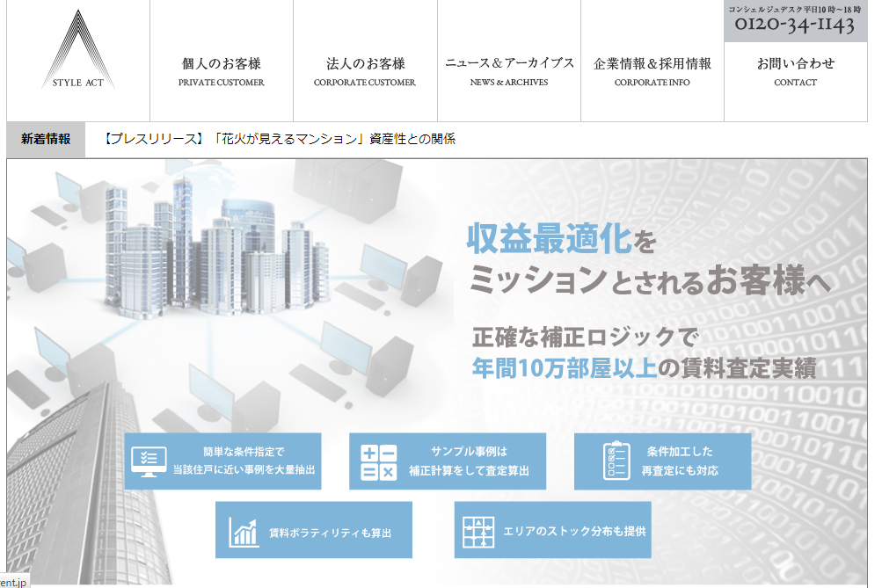This screenshot has width=882, height=588.
Task: Click the サンプル事例は補正計算 tile text
Action: [x=469, y=461]
